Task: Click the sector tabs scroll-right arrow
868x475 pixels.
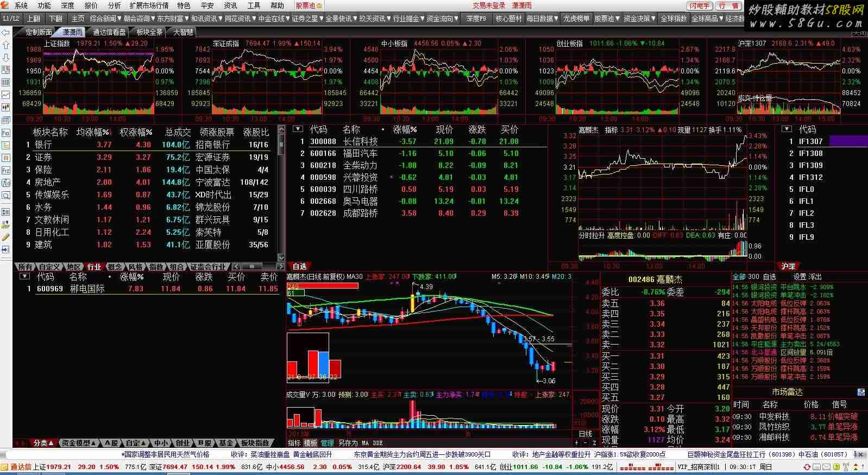Action: (280, 267)
